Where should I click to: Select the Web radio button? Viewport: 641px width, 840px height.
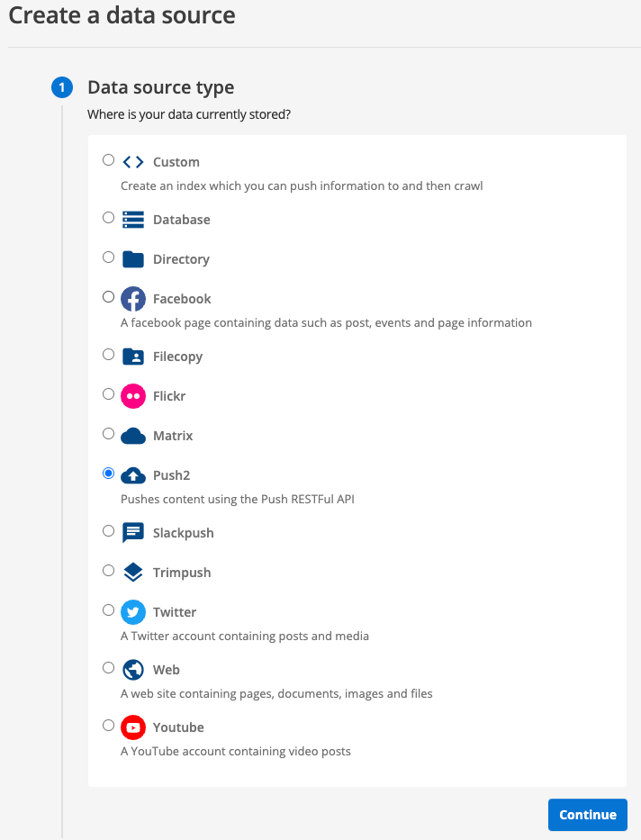point(108,667)
